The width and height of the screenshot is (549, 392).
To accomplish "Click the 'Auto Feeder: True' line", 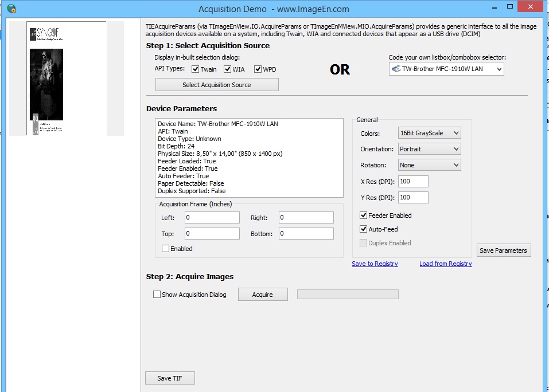I will 183,176.
